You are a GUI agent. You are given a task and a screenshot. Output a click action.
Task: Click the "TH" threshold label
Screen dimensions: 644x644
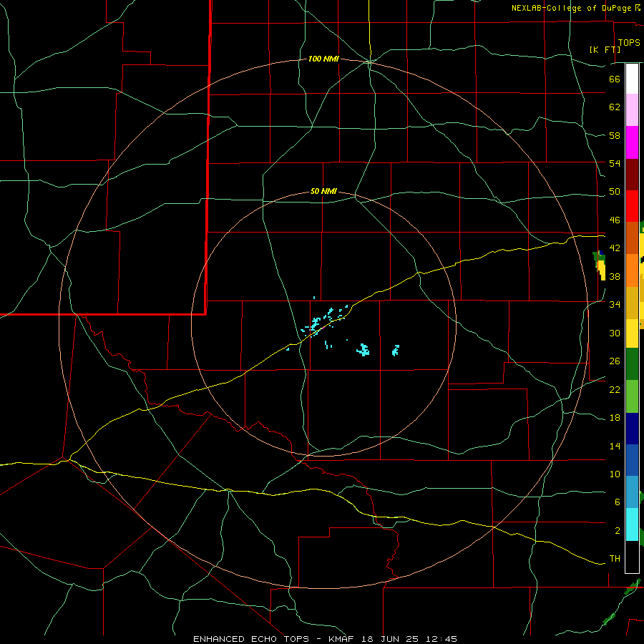[615, 559]
